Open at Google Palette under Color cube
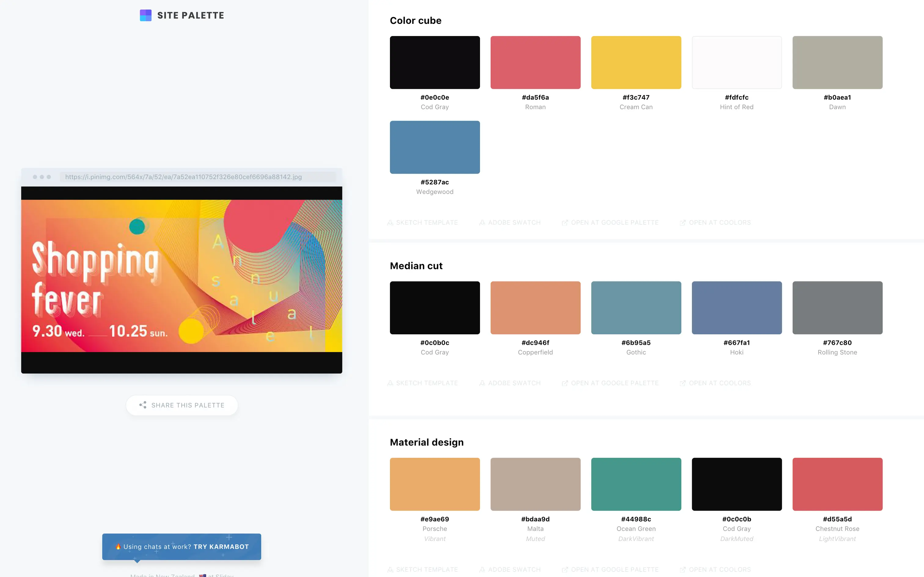Image resolution: width=924 pixels, height=577 pixels. click(614, 222)
